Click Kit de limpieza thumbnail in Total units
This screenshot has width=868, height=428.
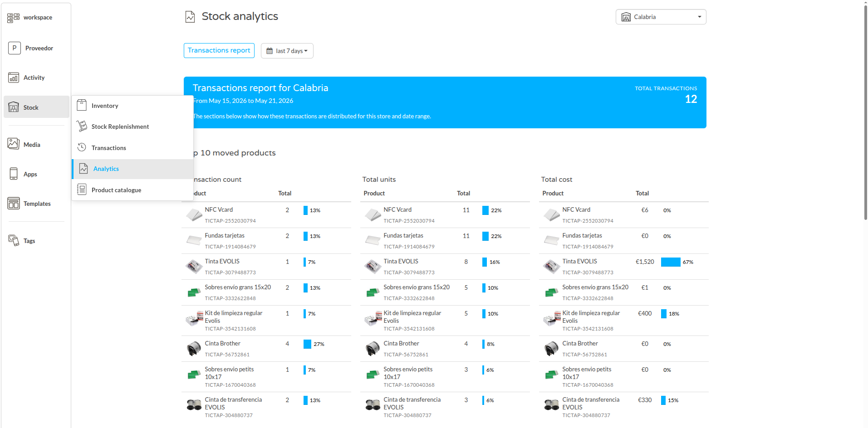(373, 319)
